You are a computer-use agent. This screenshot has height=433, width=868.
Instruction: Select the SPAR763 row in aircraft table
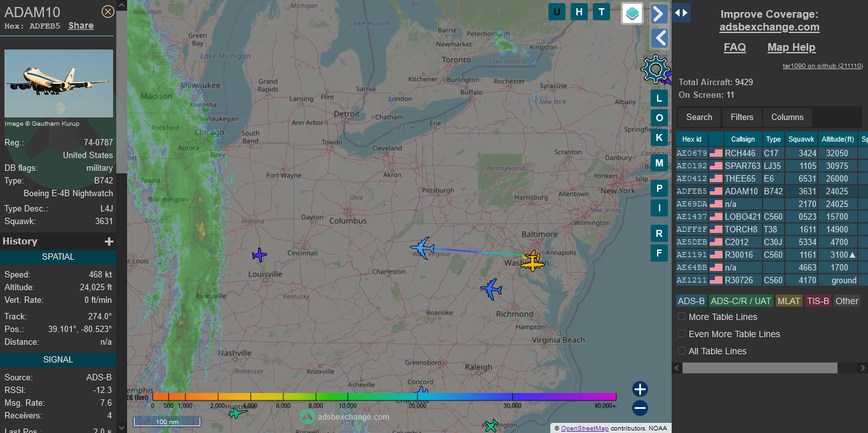click(x=771, y=166)
